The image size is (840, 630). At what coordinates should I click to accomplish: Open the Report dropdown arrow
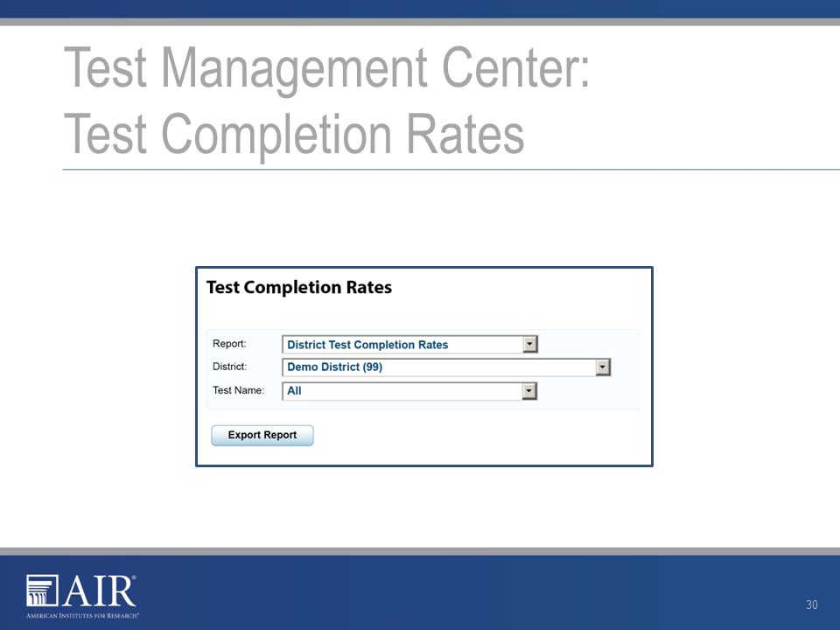[x=530, y=344]
